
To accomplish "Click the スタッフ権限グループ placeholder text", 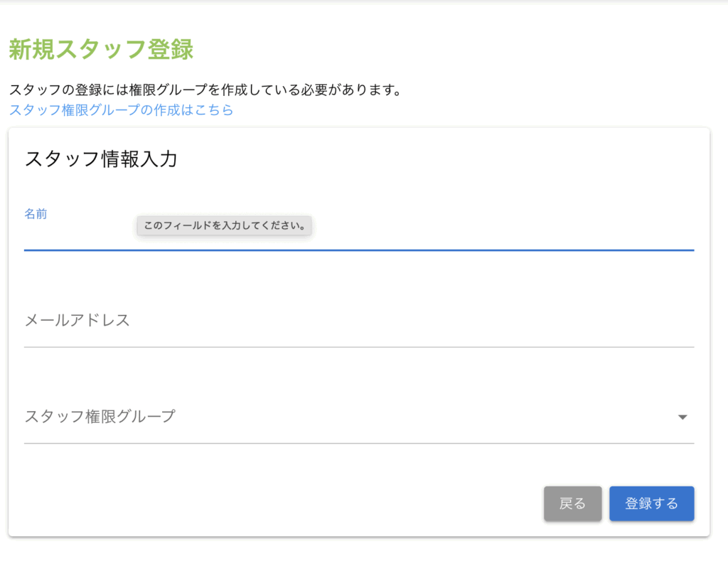I will click(x=100, y=417).
